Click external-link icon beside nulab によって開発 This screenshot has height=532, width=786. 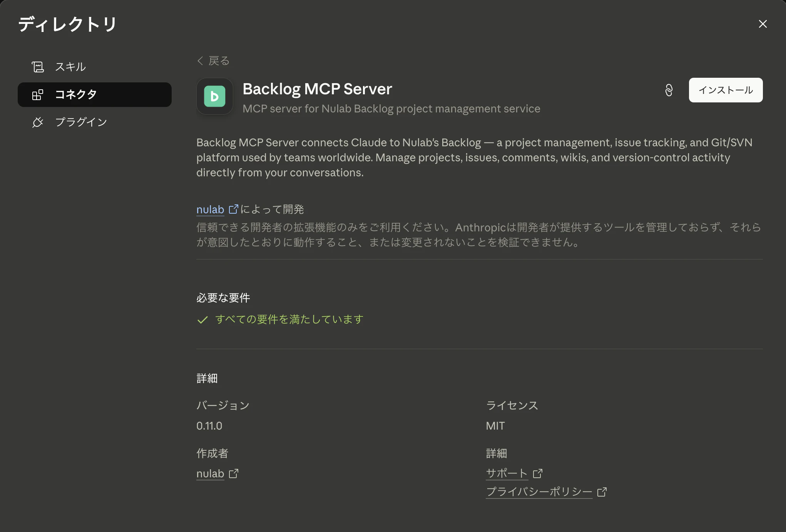pos(234,209)
